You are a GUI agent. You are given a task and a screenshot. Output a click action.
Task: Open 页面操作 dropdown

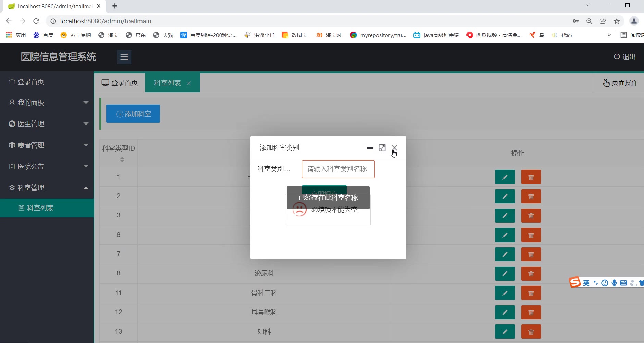click(x=620, y=83)
